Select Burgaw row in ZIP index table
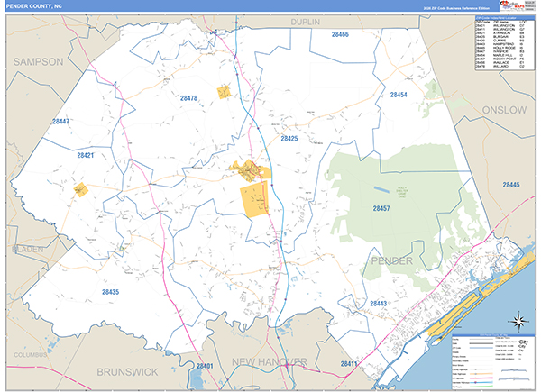This screenshot has width=541, height=392. point(503,35)
